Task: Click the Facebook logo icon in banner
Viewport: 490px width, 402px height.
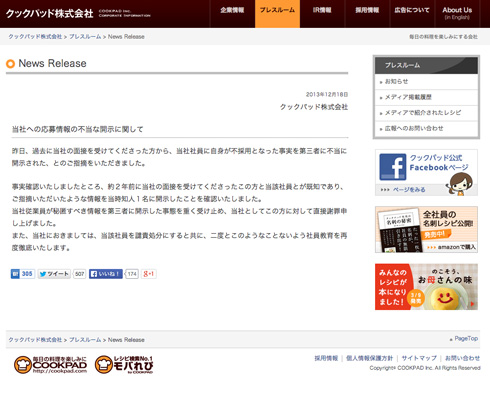Action: pos(393,167)
